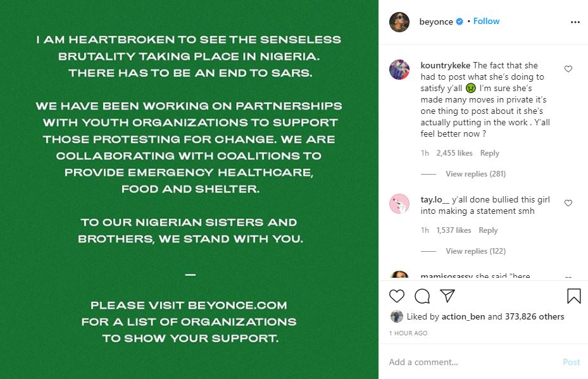This screenshot has width=588, height=379.
Task: Reply to kountrykeke's comment
Action: tap(489, 153)
